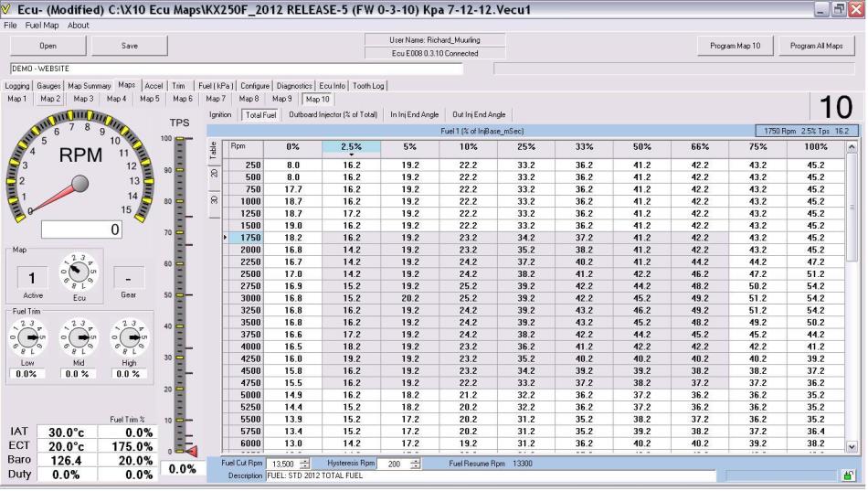
Task: Open the Ecu Info tab
Action: [x=333, y=86]
